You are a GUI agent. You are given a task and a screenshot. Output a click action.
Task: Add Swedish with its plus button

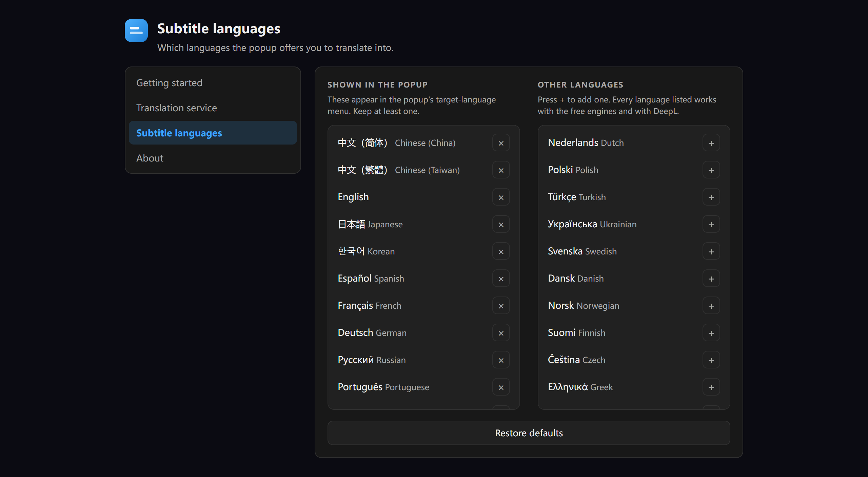pyautogui.click(x=711, y=251)
